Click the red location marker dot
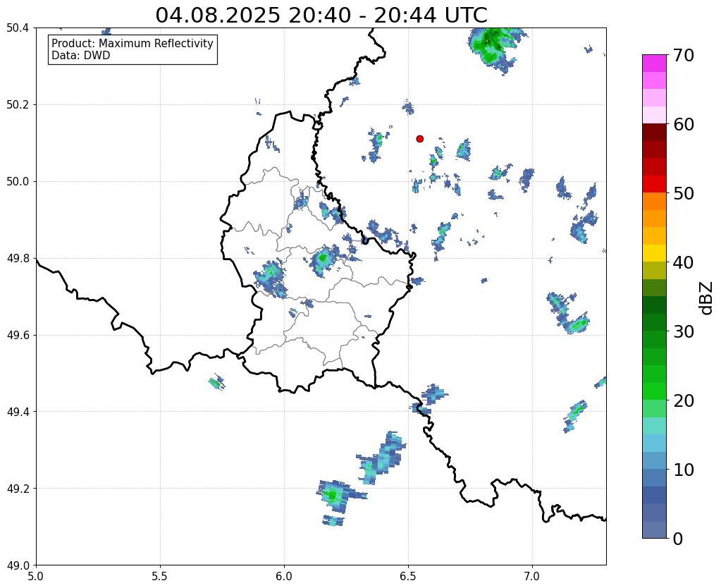Screen dimensions: 721x588 pyautogui.click(x=419, y=138)
